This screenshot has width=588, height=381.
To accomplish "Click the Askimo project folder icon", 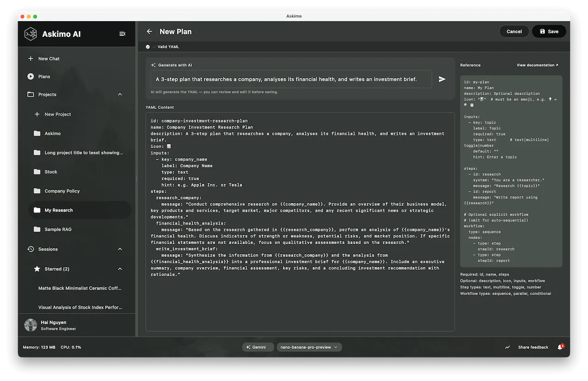I will 37,134.
